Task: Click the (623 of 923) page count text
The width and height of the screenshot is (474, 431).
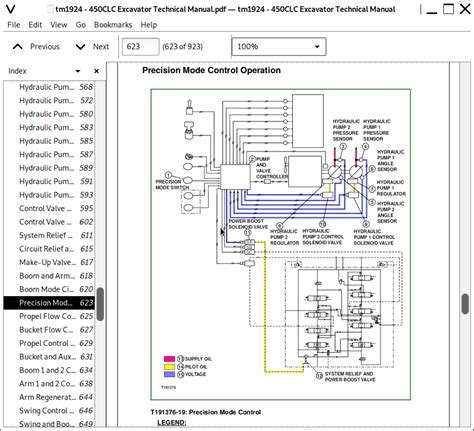Action: [182, 47]
